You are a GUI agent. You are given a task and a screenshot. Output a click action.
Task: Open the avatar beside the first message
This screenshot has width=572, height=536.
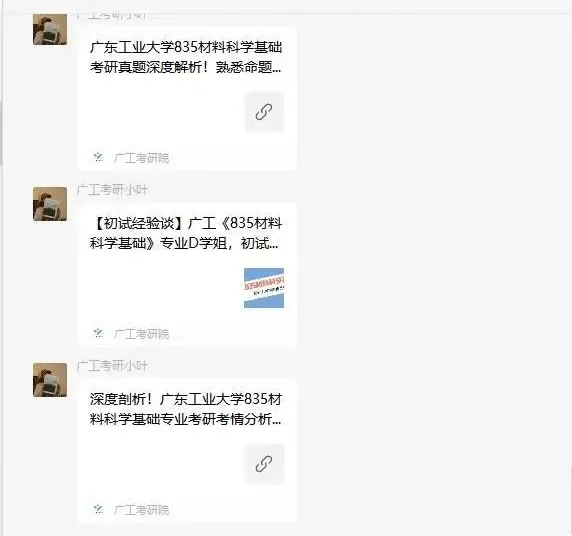[x=50, y=29]
